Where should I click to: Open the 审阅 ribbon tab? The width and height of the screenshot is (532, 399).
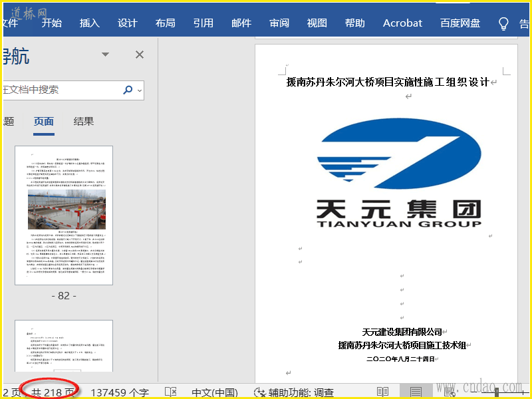pos(279,23)
